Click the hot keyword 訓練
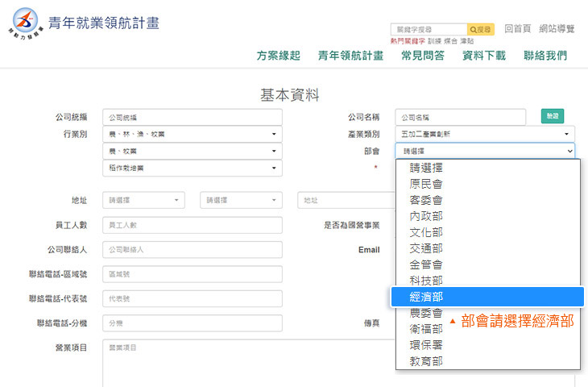 [435, 41]
